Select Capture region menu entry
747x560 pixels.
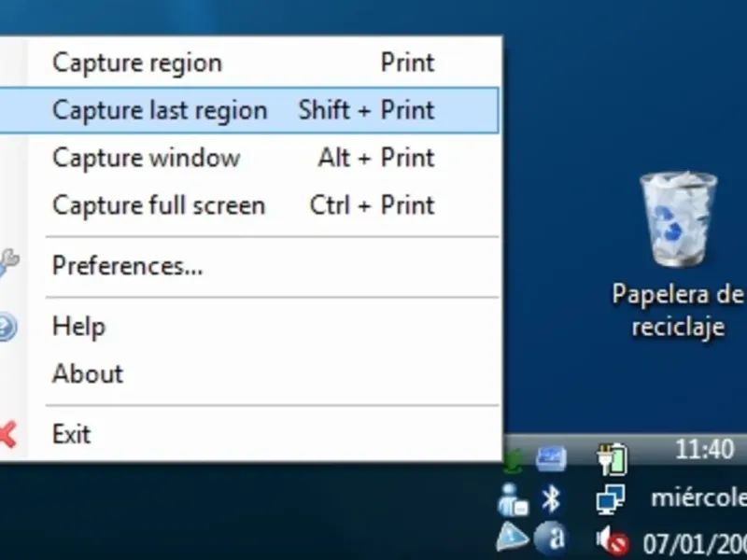(248, 63)
